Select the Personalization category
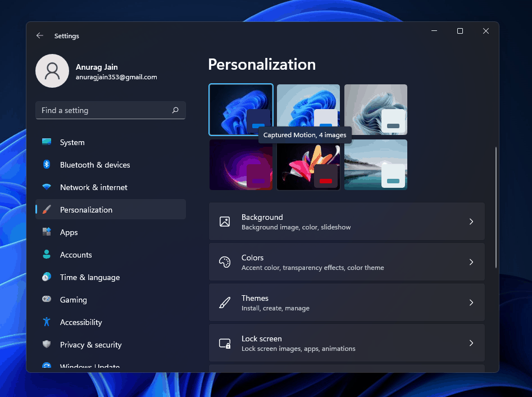 coord(111,210)
